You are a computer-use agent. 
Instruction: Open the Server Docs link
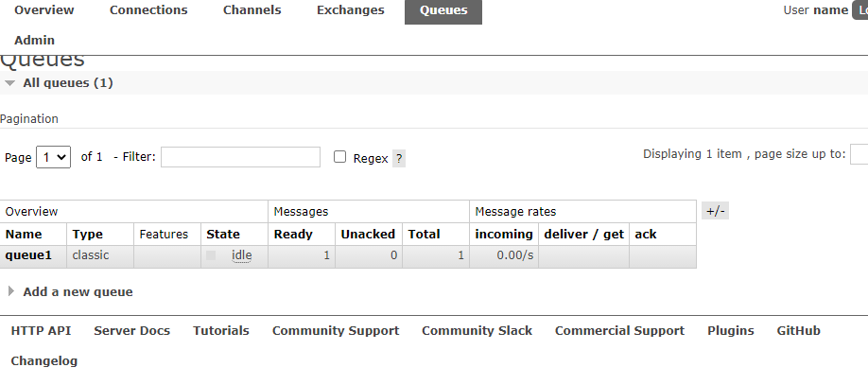pos(131,331)
